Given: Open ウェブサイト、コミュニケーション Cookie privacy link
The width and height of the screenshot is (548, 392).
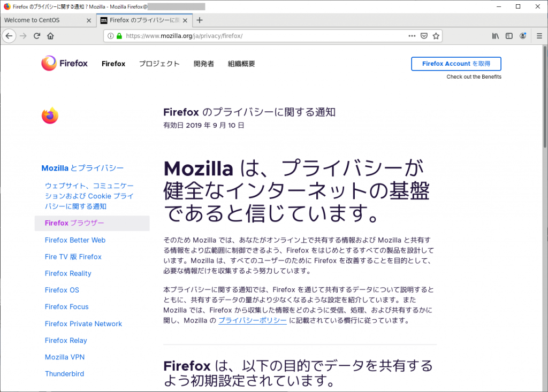Looking at the screenshot, I should (89, 196).
